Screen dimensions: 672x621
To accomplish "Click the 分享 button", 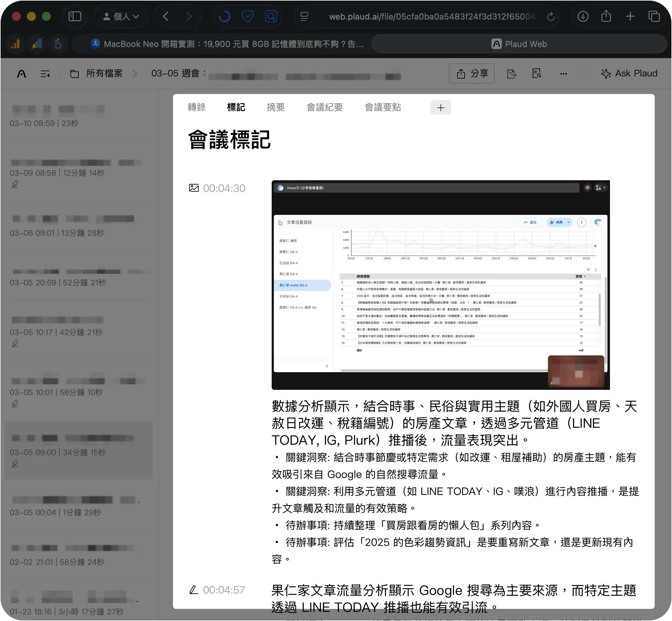I will point(472,73).
